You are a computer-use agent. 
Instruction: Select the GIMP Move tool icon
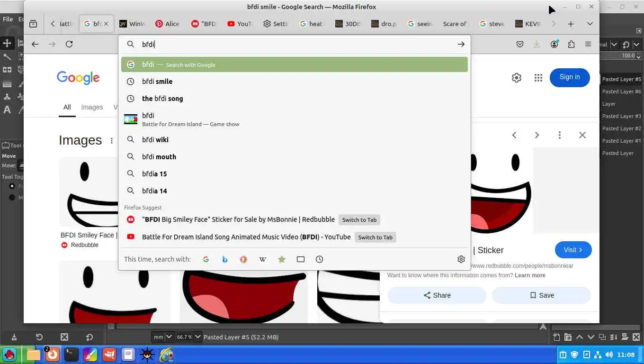click(x=7, y=43)
